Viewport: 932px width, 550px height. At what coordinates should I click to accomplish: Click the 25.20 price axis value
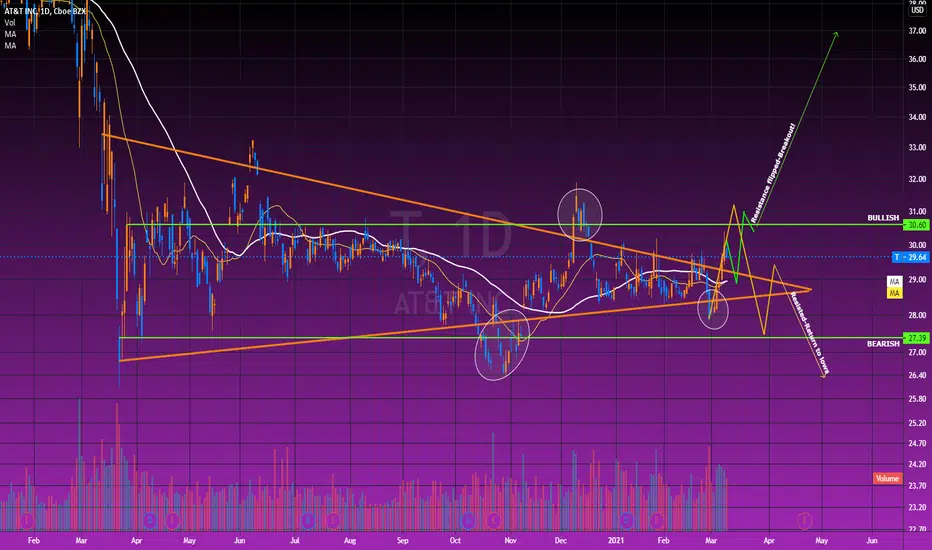click(917, 423)
